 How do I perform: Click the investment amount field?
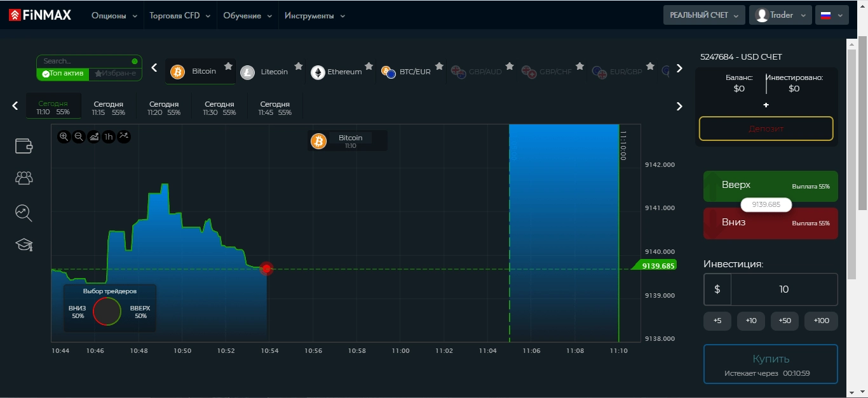784,289
